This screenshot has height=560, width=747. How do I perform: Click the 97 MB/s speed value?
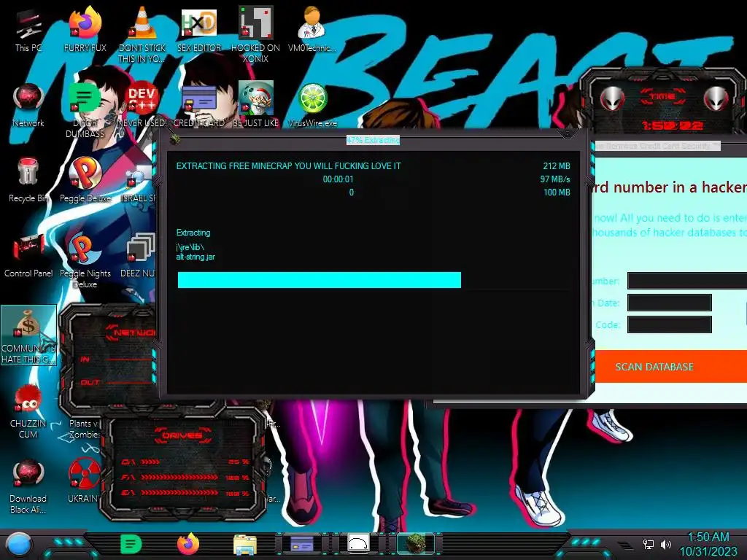point(555,179)
